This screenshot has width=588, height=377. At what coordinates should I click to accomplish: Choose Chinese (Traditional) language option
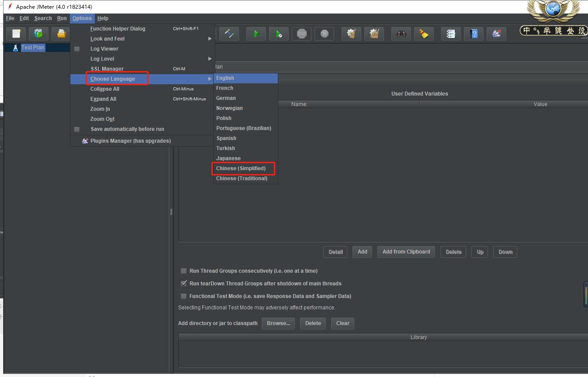coord(246,178)
